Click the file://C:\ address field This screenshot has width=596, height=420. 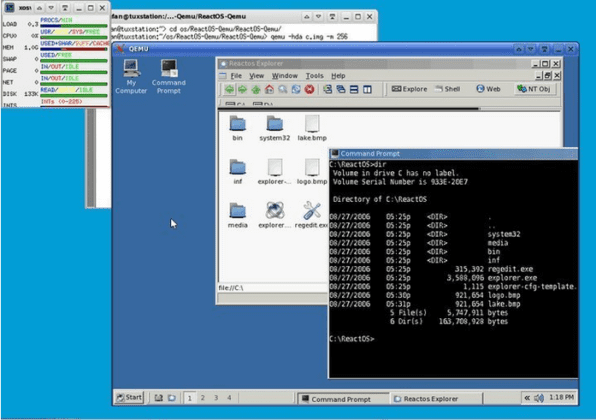pos(273,288)
